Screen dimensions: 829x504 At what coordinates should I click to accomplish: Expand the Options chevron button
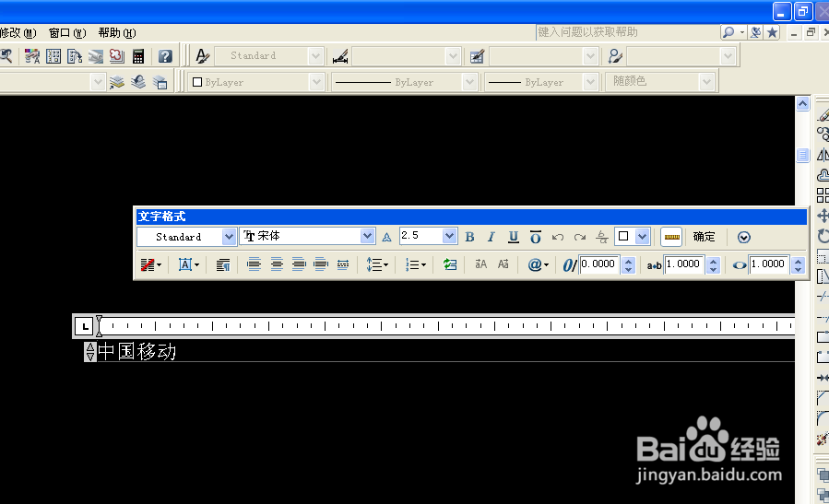tap(744, 237)
